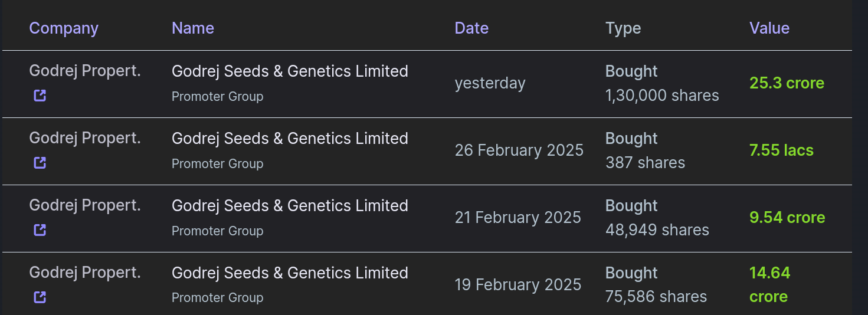The height and width of the screenshot is (315, 868).
Task: Select Godrej Seeds & Genetics in 26 February row
Action: click(x=290, y=139)
